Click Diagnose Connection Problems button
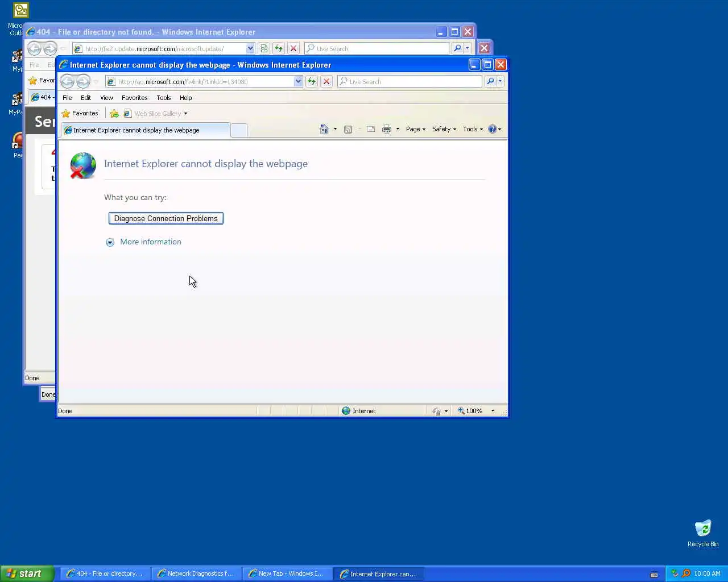 (x=166, y=218)
